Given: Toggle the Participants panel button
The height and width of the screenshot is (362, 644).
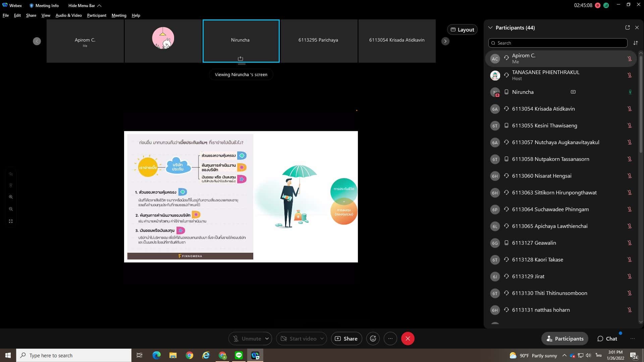Looking at the screenshot, I should tap(565, 339).
